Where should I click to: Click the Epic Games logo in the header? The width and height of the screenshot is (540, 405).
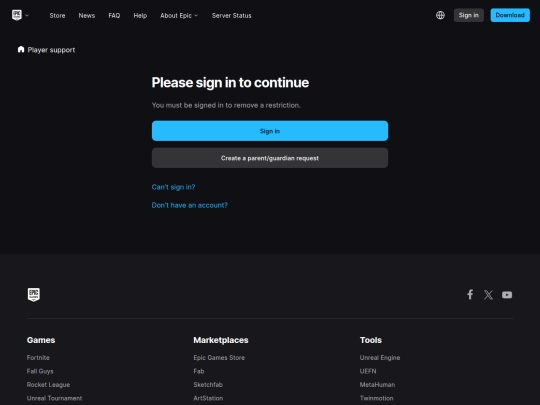point(17,15)
